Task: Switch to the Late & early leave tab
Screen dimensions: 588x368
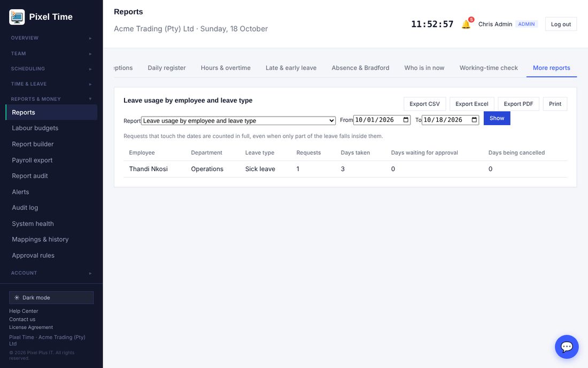Action: [291, 68]
